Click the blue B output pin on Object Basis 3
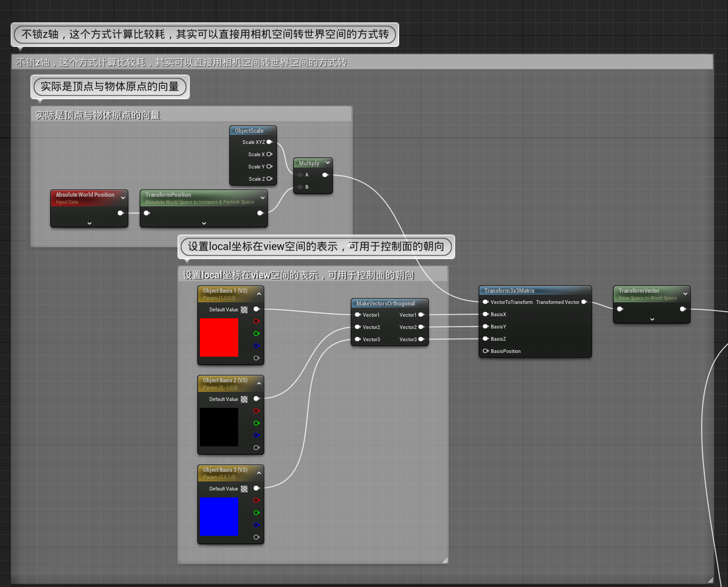This screenshot has height=587, width=728. click(256, 525)
